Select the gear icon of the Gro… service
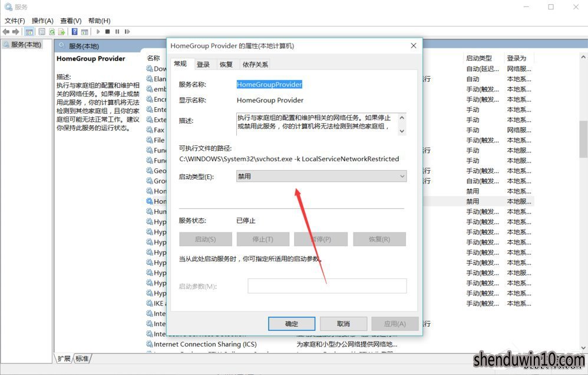This screenshot has width=588, height=375. pyautogui.click(x=150, y=181)
